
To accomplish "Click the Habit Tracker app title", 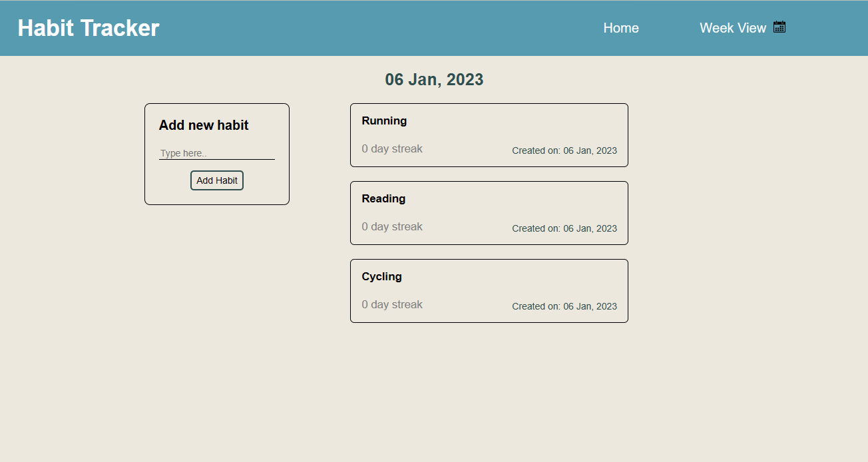I will point(89,27).
